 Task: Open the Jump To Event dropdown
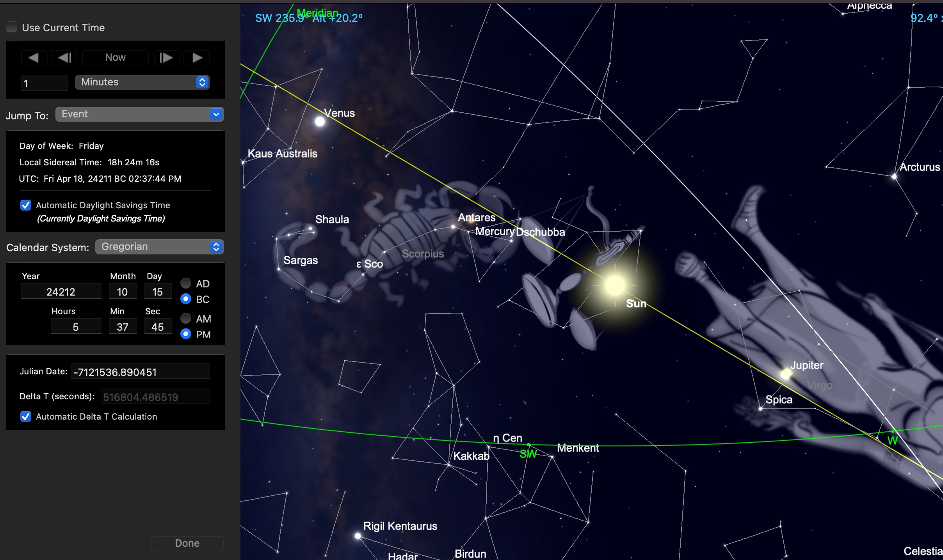pos(139,114)
